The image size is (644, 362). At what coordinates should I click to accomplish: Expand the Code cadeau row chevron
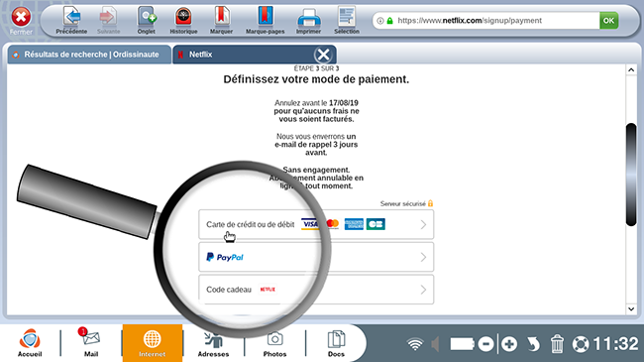point(423,290)
